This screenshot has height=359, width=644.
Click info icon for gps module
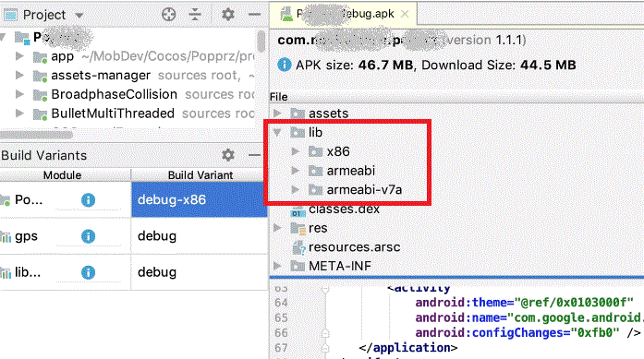[x=88, y=236]
